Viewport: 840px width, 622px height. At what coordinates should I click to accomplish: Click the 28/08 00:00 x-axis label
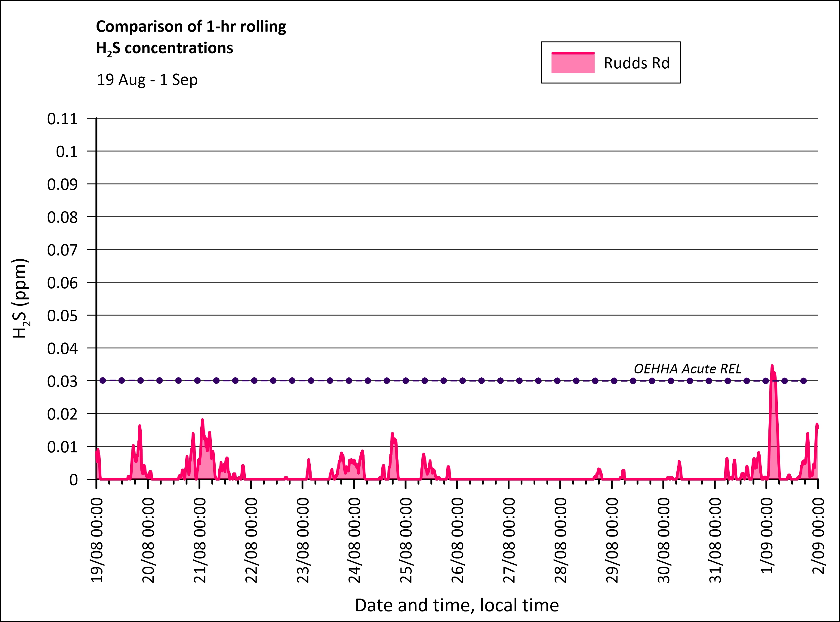click(560, 540)
